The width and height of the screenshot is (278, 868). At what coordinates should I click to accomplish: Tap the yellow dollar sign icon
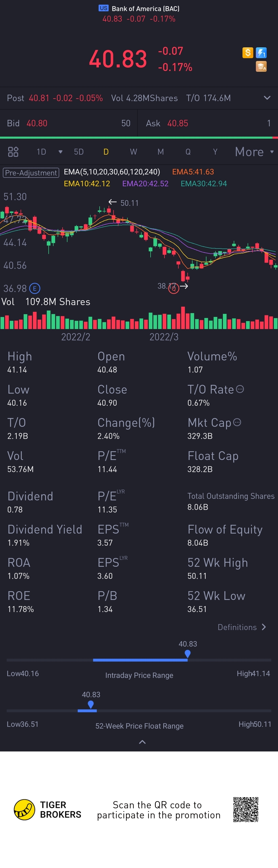pyautogui.click(x=248, y=52)
